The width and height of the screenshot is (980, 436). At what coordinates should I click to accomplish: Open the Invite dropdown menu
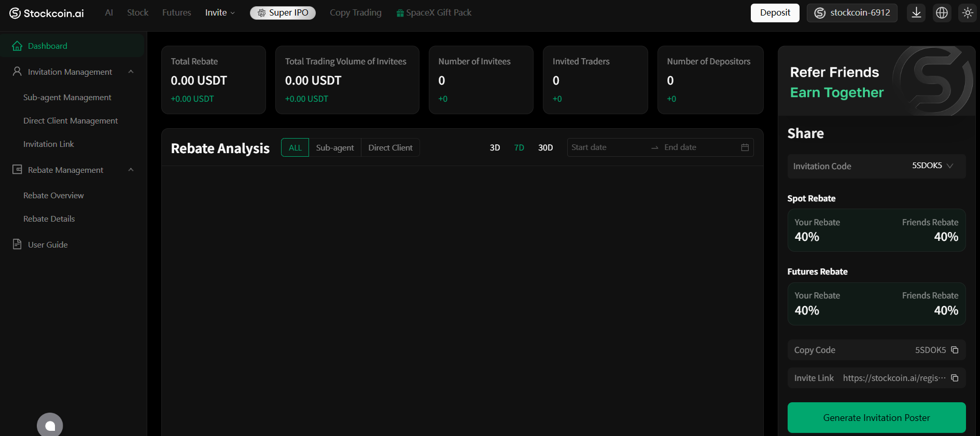(x=220, y=13)
